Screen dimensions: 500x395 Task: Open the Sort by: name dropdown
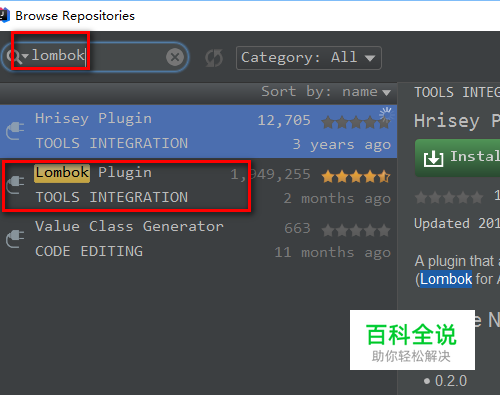tap(326, 92)
